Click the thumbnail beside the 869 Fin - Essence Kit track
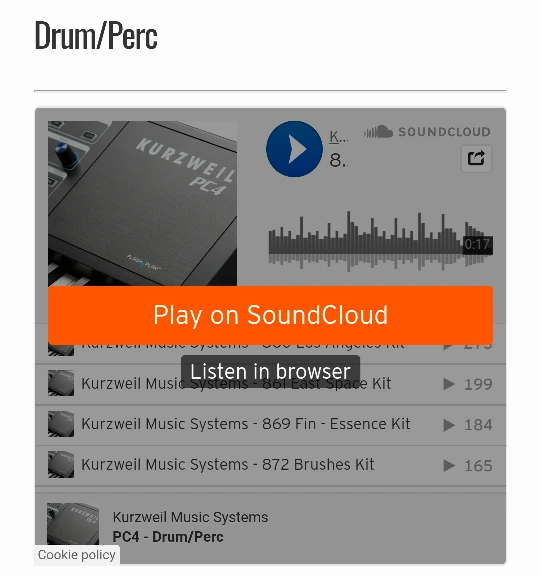Screen dimensions: 540x577 (61, 424)
